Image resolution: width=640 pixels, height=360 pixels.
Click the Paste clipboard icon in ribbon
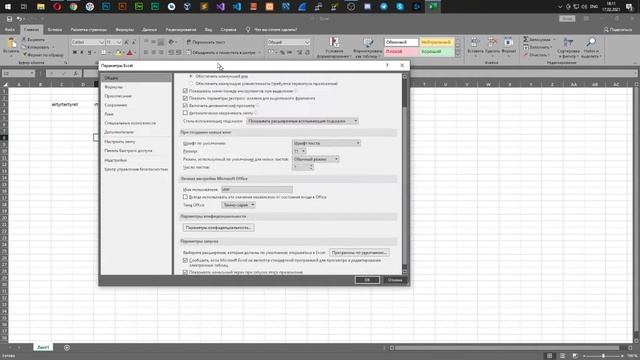(x=11, y=43)
